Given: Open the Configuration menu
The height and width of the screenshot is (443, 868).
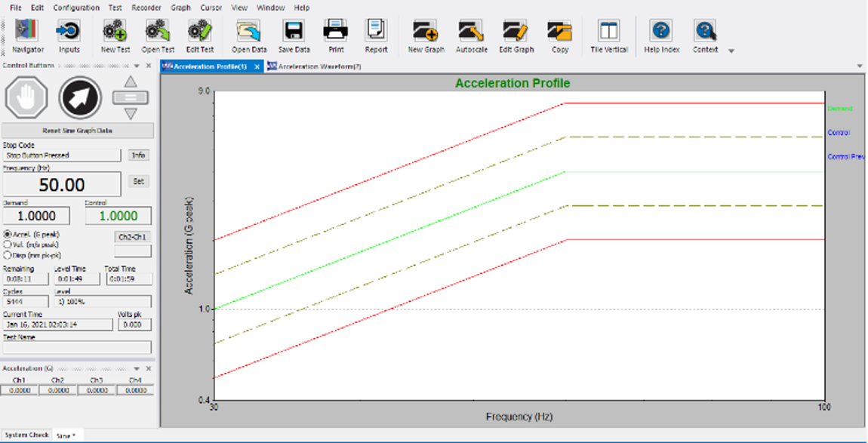Looking at the screenshot, I should tap(76, 8).
